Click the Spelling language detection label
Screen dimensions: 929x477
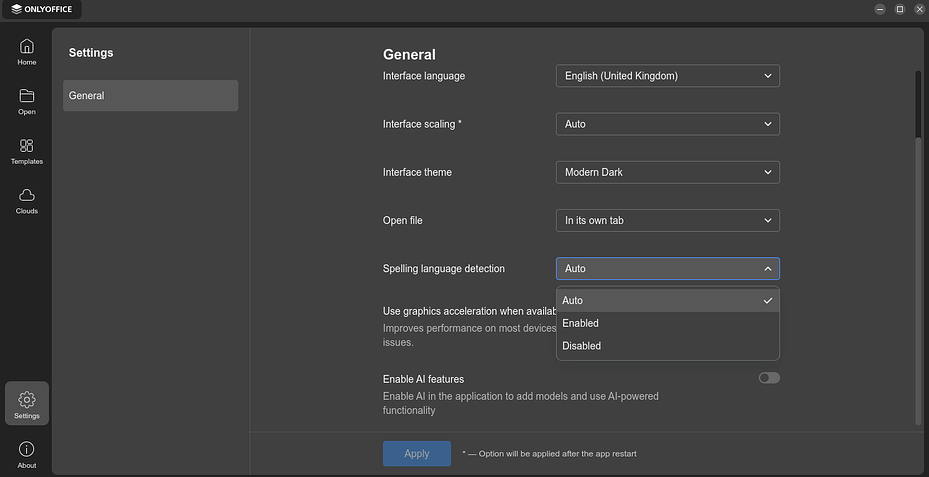pyautogui.click(x=444, y=268)
